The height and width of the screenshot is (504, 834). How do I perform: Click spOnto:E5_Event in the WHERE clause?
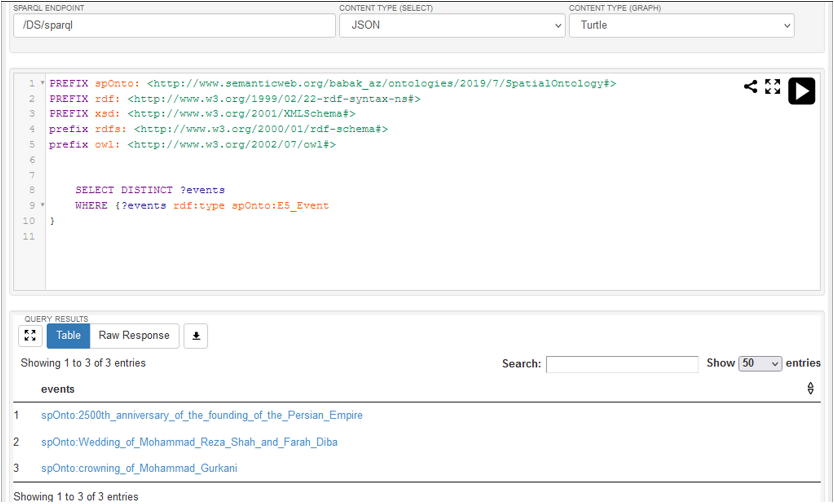[x=280, y=205]
